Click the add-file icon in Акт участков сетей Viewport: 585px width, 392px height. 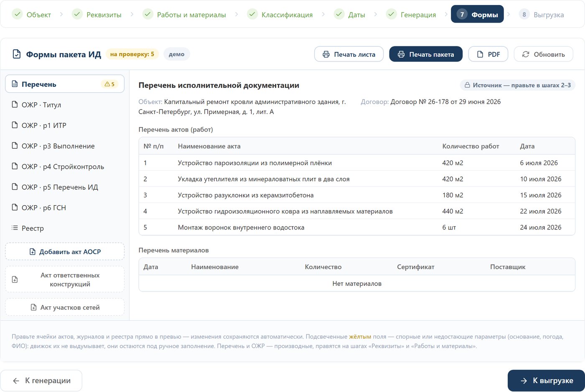click(33, 307)
